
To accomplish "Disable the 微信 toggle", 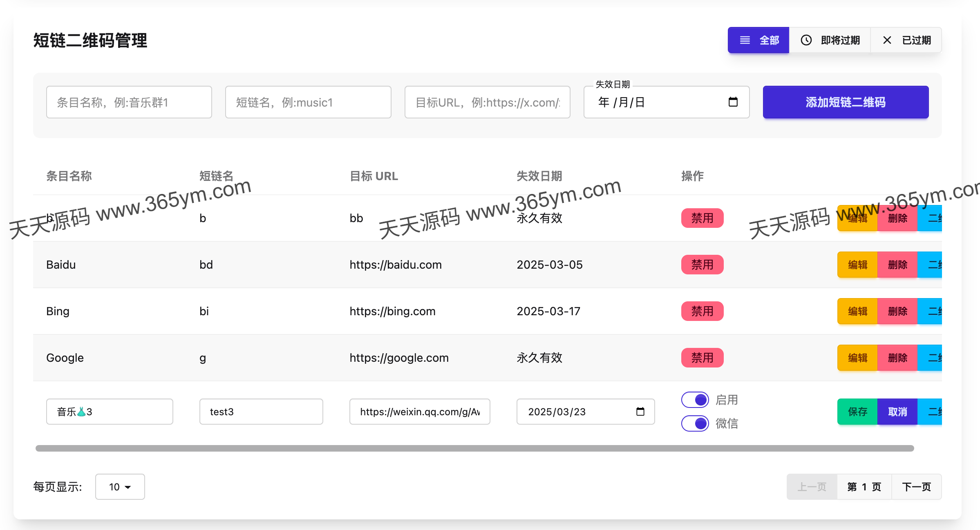I will [x=695, y=423].
